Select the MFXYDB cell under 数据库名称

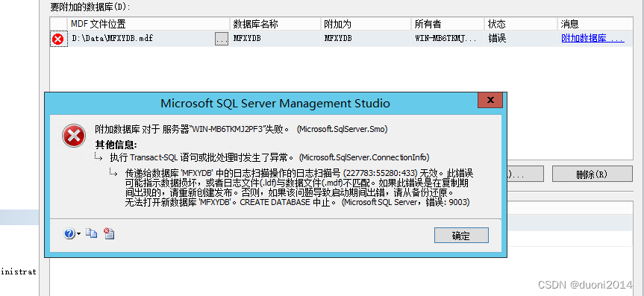(x=275, y=39)
